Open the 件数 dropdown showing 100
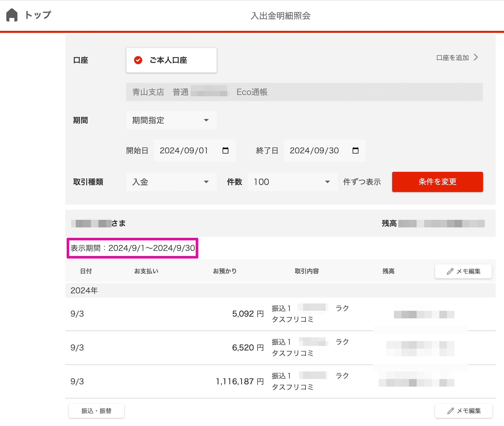 click(x=292, y=182)
